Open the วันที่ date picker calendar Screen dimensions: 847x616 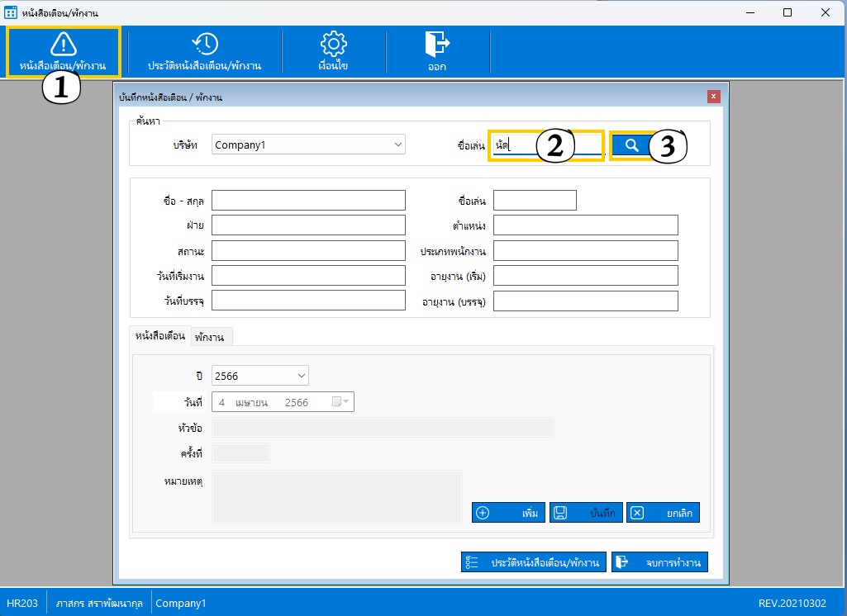340,402
